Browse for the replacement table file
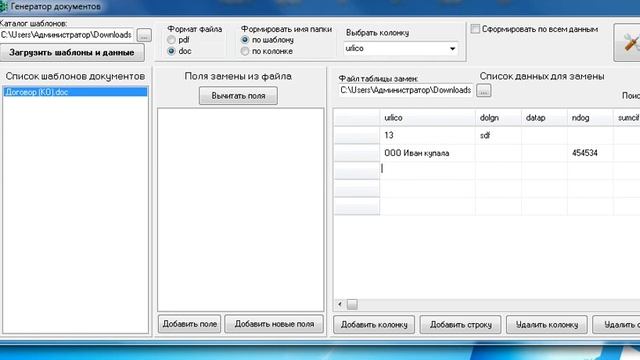The image size is (640, 360). (484, 91)
